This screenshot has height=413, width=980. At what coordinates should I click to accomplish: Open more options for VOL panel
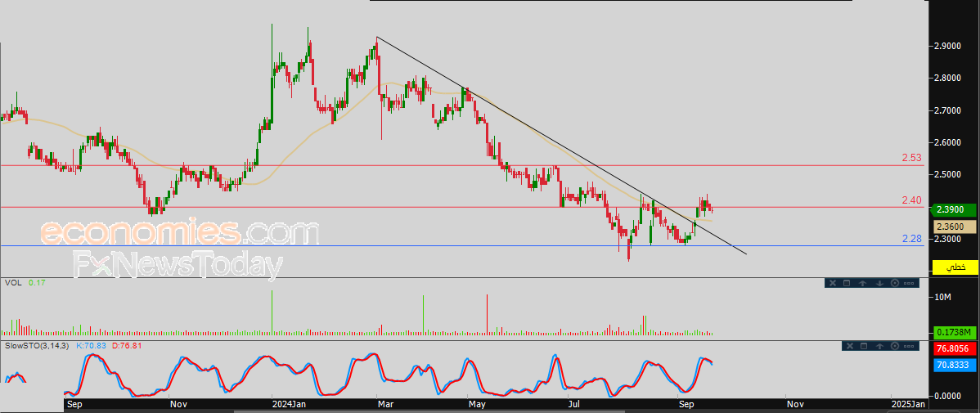(x=910, y=283)
